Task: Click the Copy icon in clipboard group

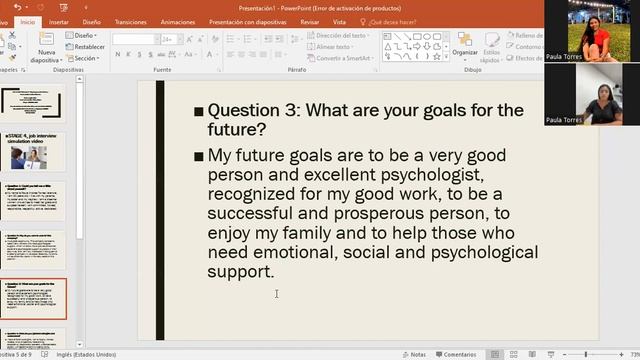Action: [12, 47]
